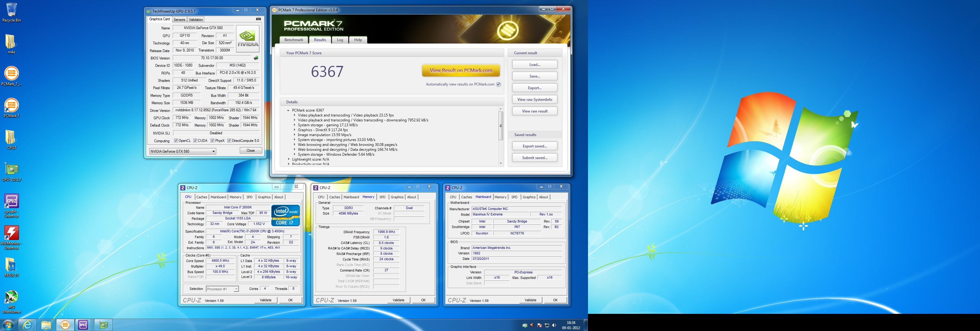Click Close button in GPU-Z

click(250, 150)
